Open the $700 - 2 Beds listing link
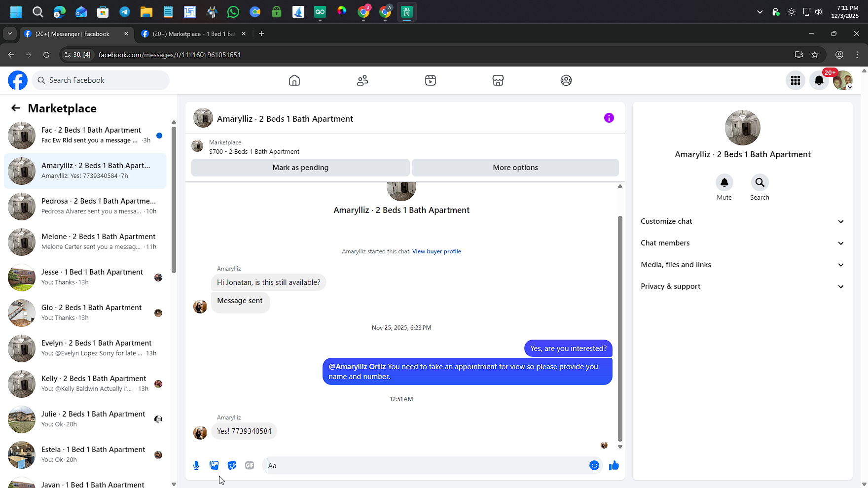The width and height of the screenshot is (868, 488). (254, 152)
